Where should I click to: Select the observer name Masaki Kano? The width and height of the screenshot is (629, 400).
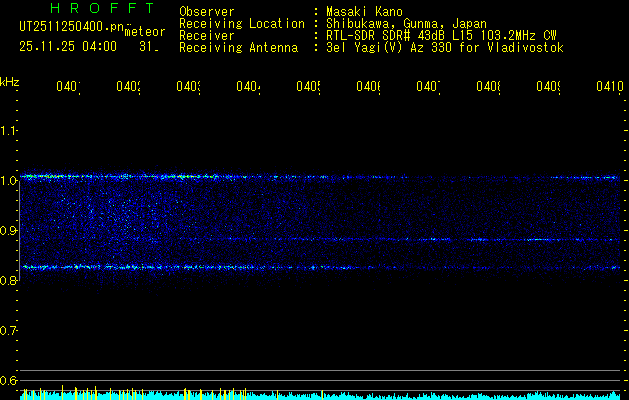pos(364,12)
